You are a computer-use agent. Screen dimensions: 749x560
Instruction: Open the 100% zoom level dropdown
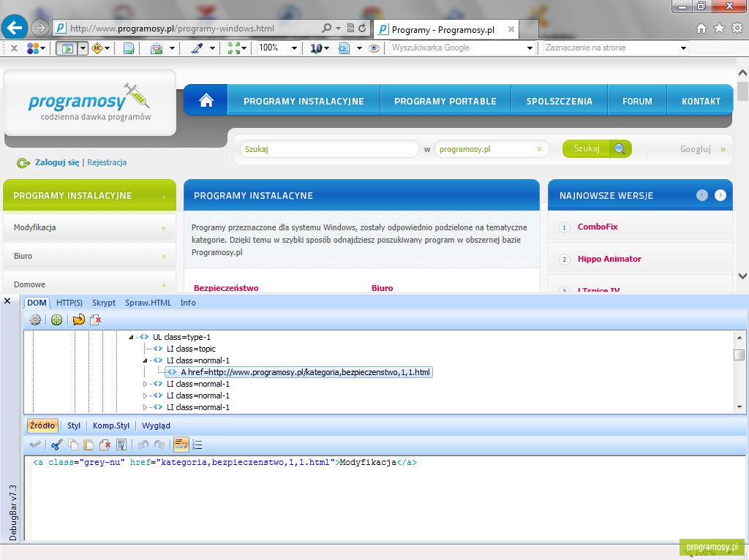[294, 48]
